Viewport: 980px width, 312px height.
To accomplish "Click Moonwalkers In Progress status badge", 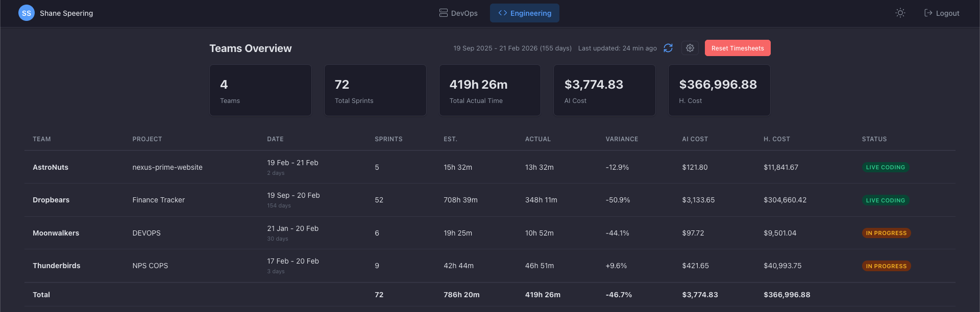I will pos(886,233).
